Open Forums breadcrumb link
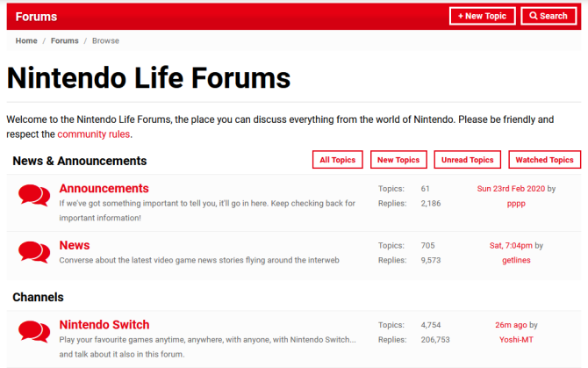Screen dimensions: 588x368 coord(64,40)
